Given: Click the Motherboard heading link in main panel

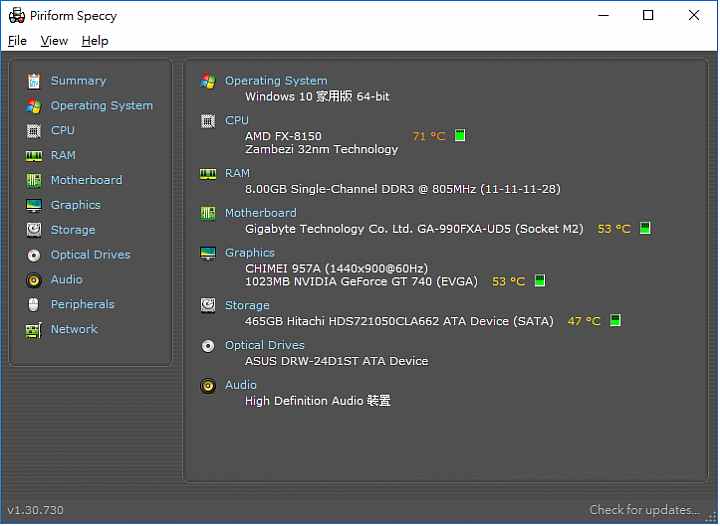Looking at the screenshot, I should tap(261, 213).
